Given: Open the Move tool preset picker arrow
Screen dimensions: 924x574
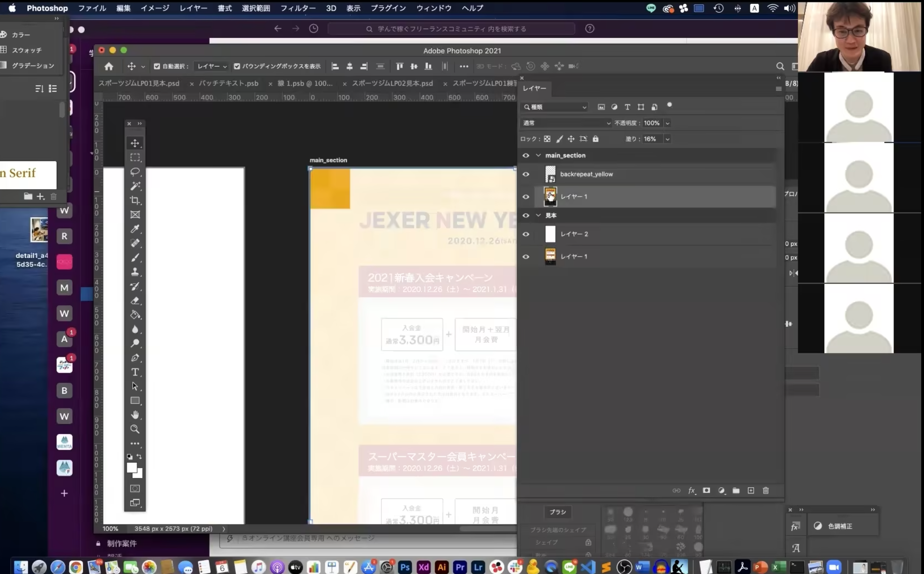Looking at the screenshot, I should 143,66.
